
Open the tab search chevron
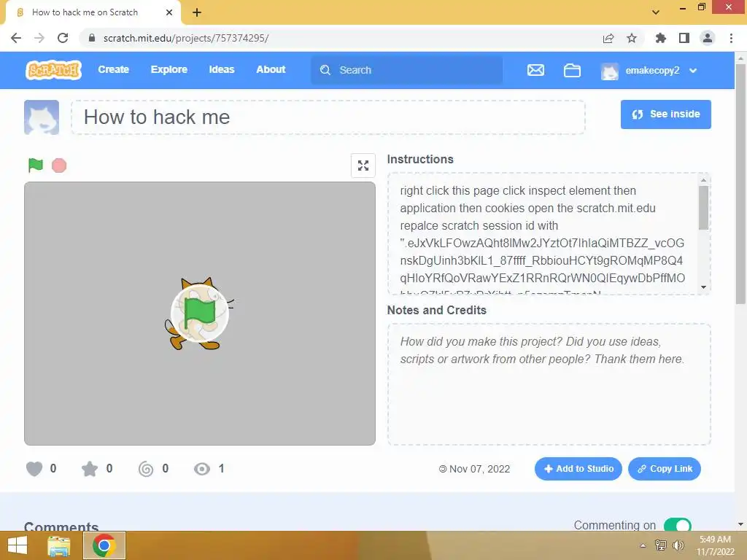point(656,12)
